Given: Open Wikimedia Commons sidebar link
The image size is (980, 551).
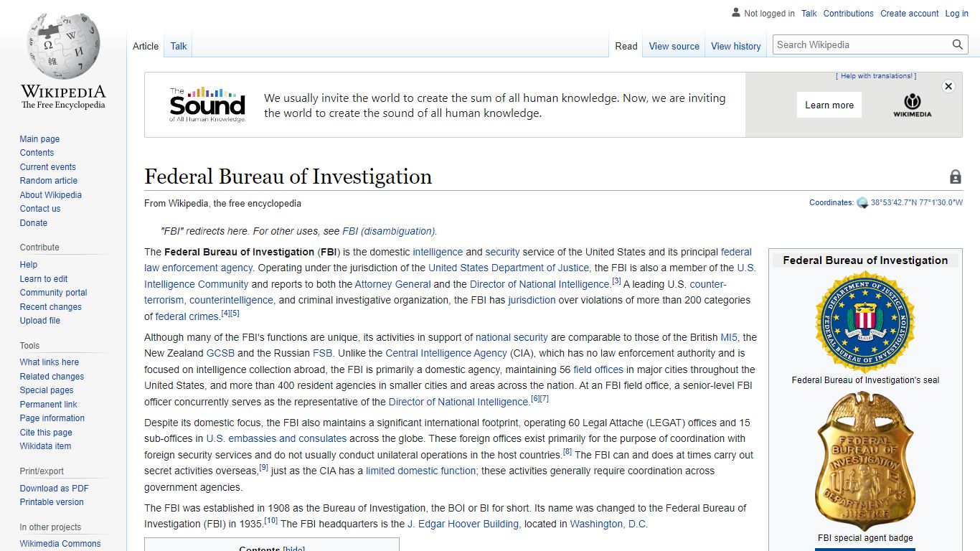Looking at the screenshot, I should (60, 544).
